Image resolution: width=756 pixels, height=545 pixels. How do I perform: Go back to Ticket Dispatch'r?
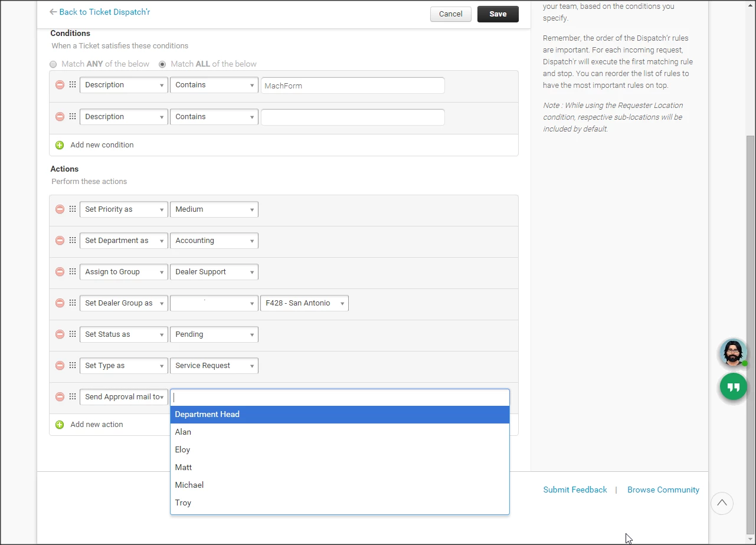[100, 12]
